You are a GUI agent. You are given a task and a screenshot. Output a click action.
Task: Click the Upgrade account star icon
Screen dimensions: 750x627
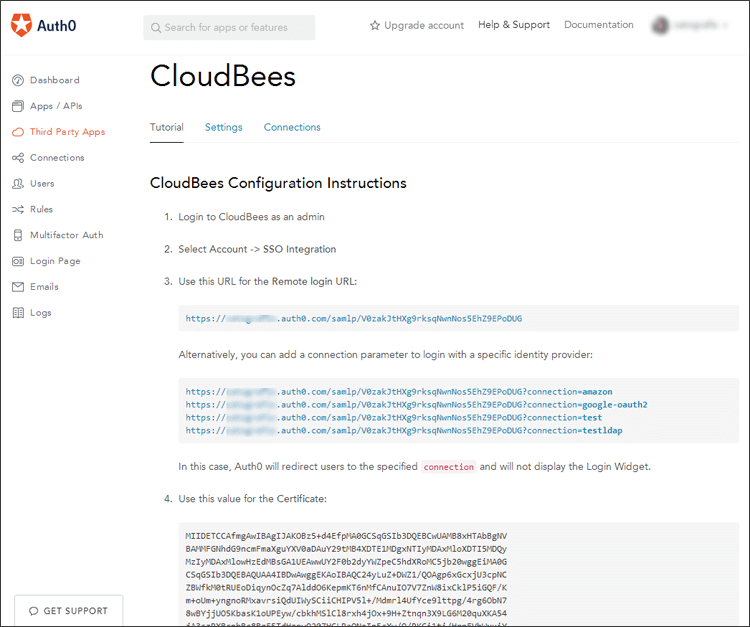click(375, 25)
